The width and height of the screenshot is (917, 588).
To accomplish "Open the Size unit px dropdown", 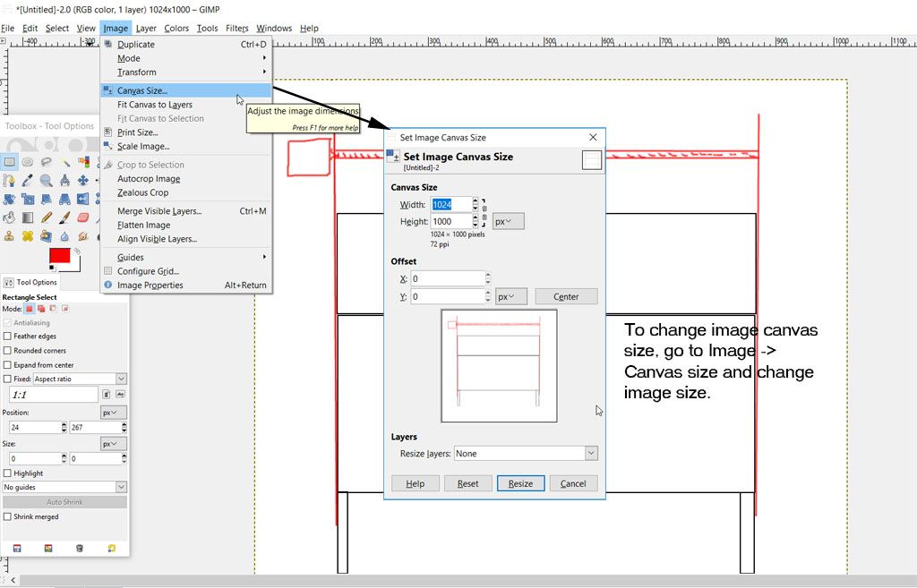I will point(114,444).
